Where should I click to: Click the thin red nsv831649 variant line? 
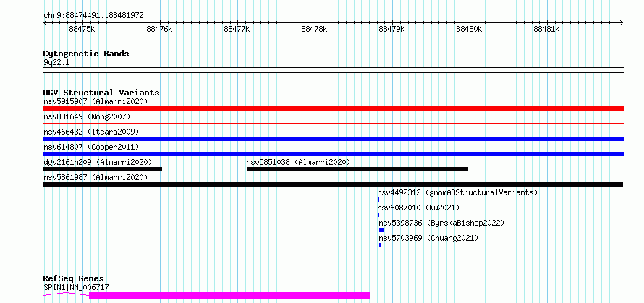click(333, 123)
